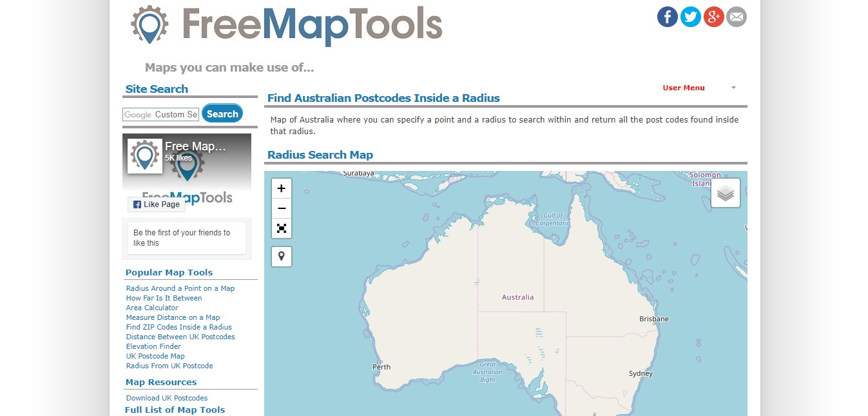Click the Gulf of Carpentaria map label
The height and width of the screenshot is (416, 868).
tap(553, 219)
